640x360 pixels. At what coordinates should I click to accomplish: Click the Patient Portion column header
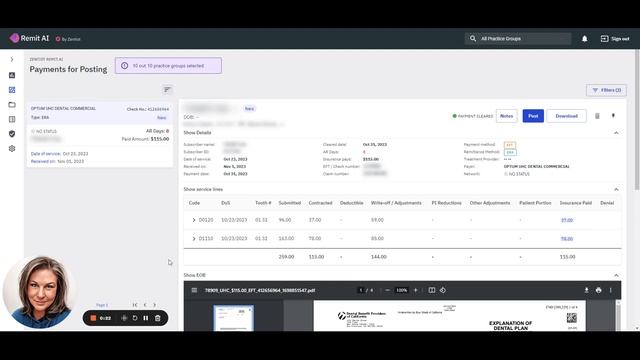click(535, 203)
